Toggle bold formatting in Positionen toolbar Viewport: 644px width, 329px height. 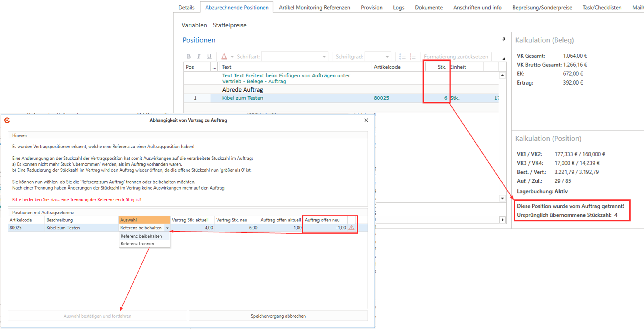click(189, 56)
